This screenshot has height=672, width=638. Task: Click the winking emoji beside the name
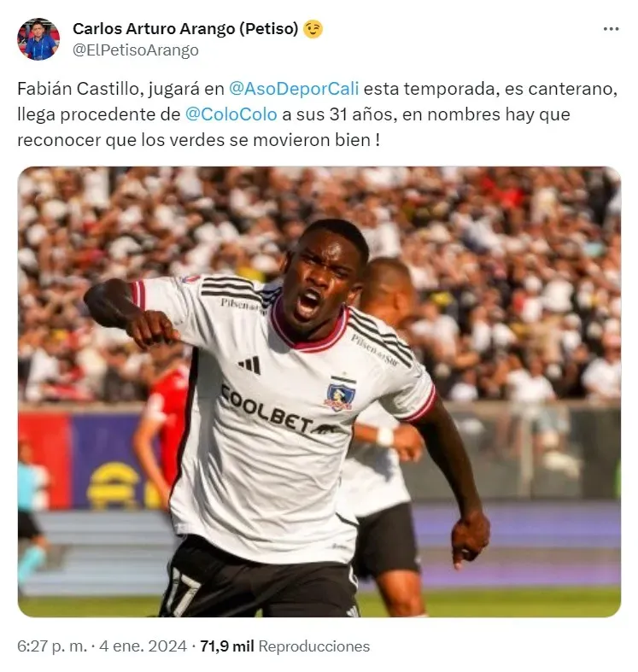coord(313,29)
